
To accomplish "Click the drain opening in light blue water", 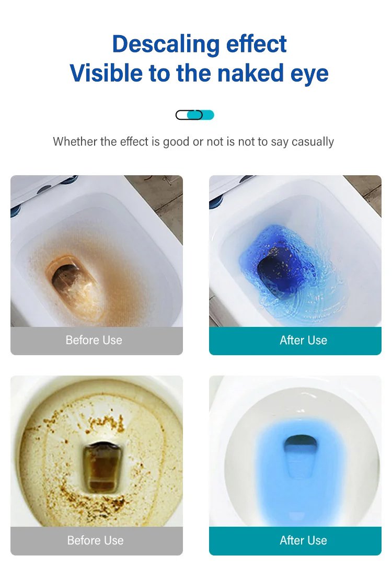I will coord(300,444).
